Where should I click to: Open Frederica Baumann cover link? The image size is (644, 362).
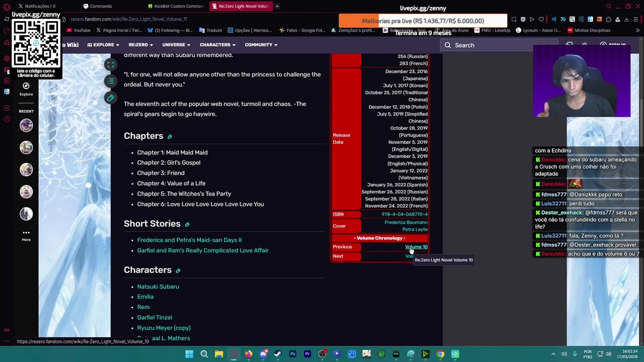pos(406,222)
